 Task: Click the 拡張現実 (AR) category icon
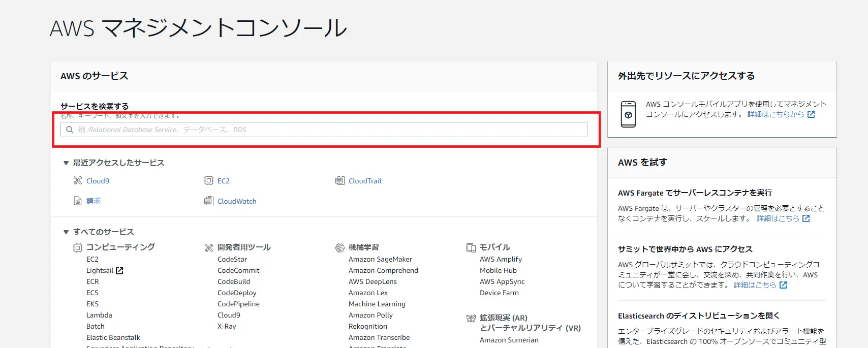point(471,319)
